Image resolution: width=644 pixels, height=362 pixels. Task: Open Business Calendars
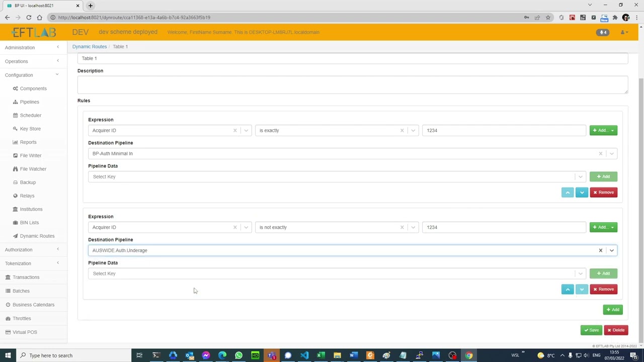point(33,305)
